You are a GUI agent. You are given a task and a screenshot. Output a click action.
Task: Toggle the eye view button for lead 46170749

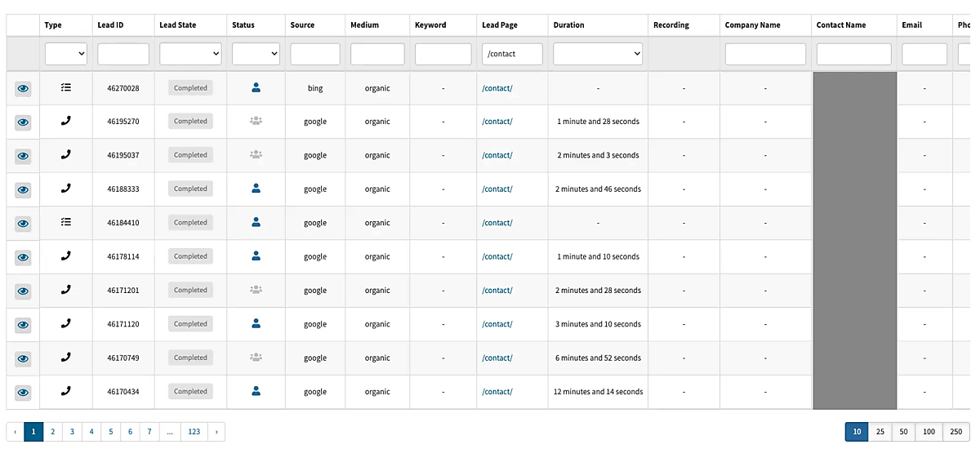23,358
